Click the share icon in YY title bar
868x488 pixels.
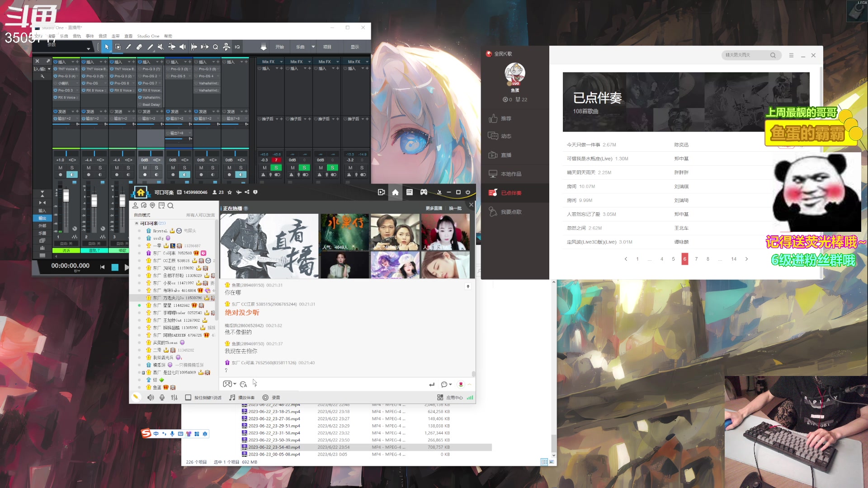pyautogui.click(x=247, y=192)
